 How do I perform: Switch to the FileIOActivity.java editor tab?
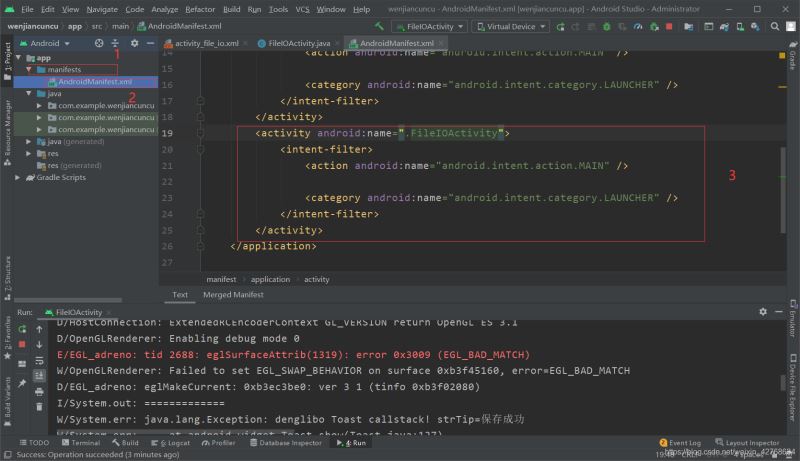pos(298,44)
